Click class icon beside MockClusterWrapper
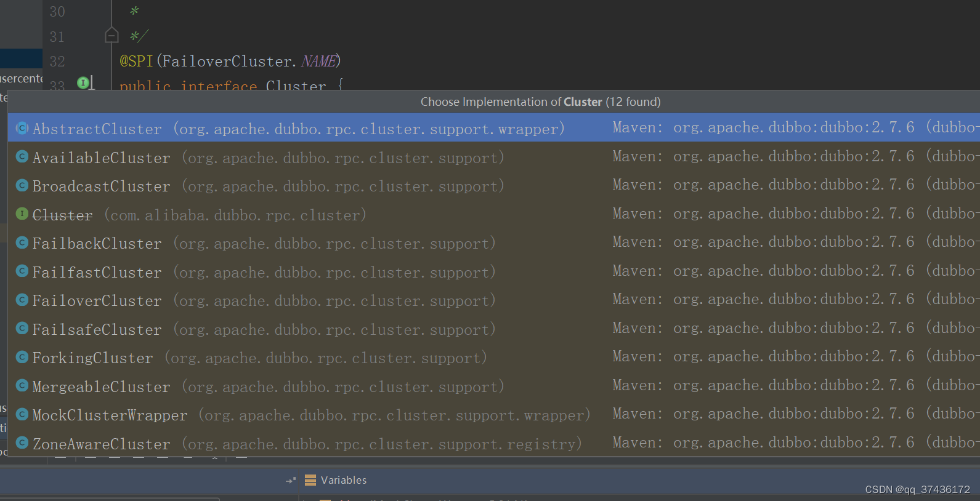 (x=22, y=414)
